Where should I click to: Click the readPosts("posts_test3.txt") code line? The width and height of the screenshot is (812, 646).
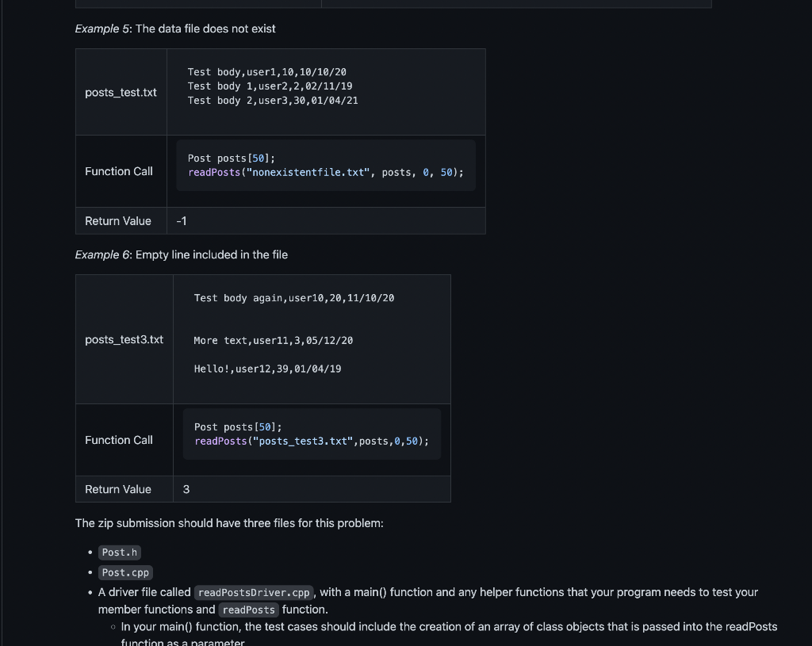[311, 441]
